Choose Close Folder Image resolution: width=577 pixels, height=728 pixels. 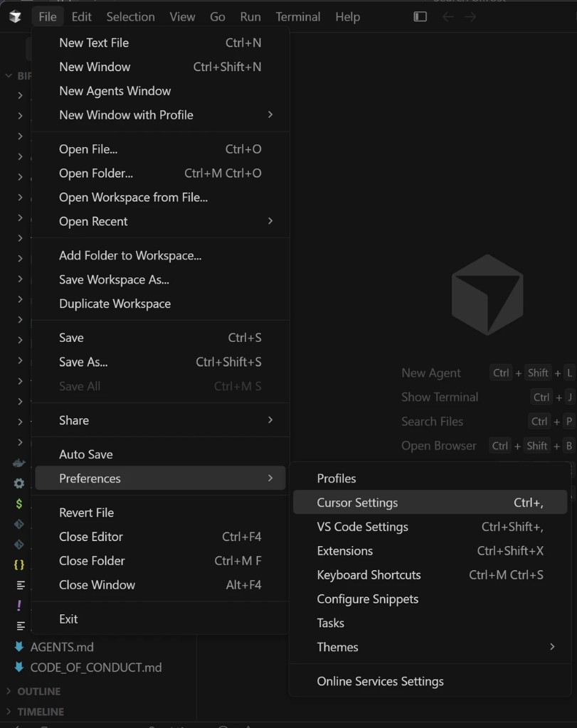(x=160, y=561)
